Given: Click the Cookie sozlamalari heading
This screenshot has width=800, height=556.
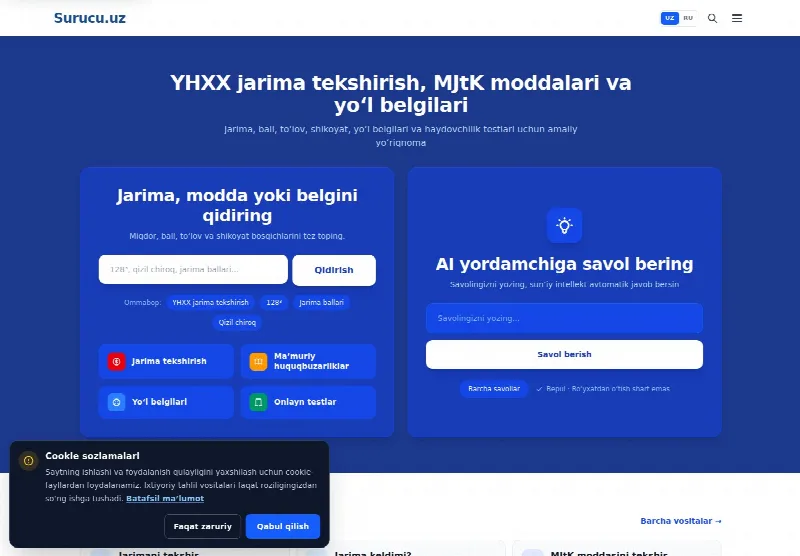Looking at the screenshot, I should coord(92,456).
